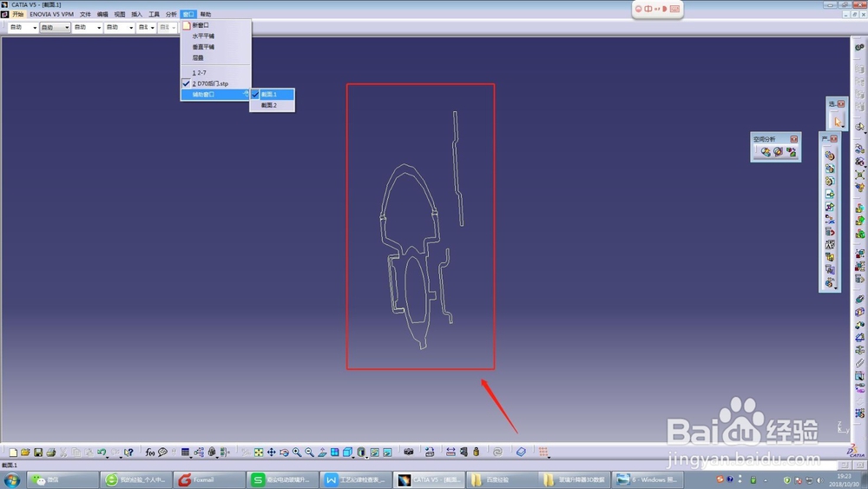Click the Select arrow tool in floating toolbar
The width and height of the screenshot is (868, 489).
tap(837, 122)
